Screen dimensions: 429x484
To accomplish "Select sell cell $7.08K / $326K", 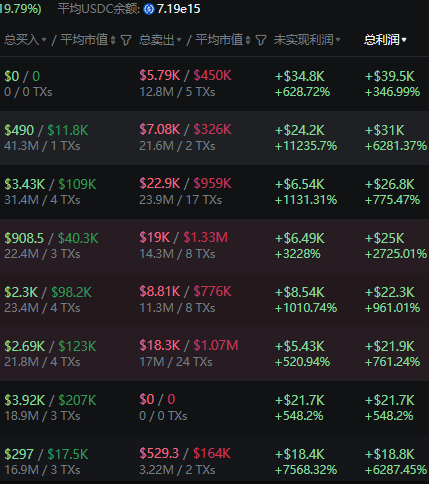I will (x=185, y=130).
